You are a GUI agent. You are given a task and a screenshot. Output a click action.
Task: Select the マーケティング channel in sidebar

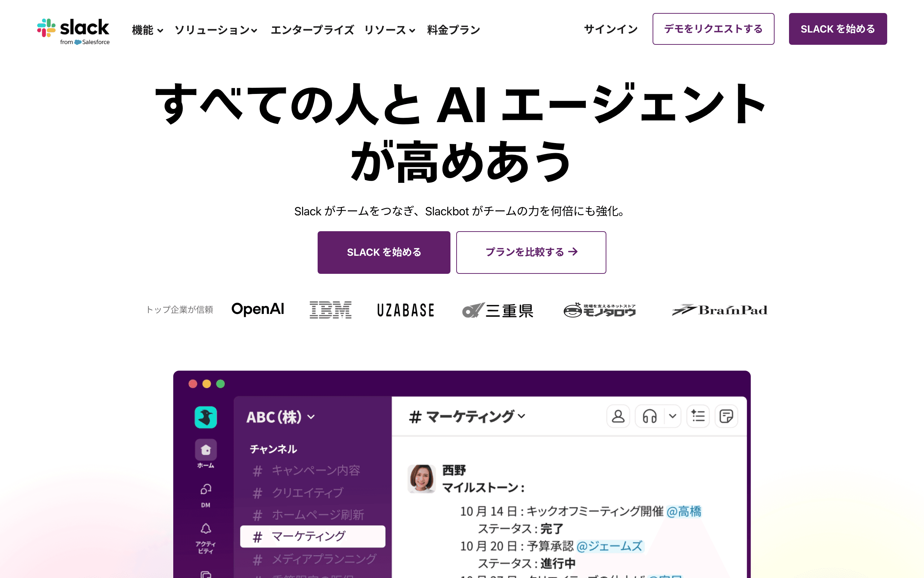click(313, 536)
